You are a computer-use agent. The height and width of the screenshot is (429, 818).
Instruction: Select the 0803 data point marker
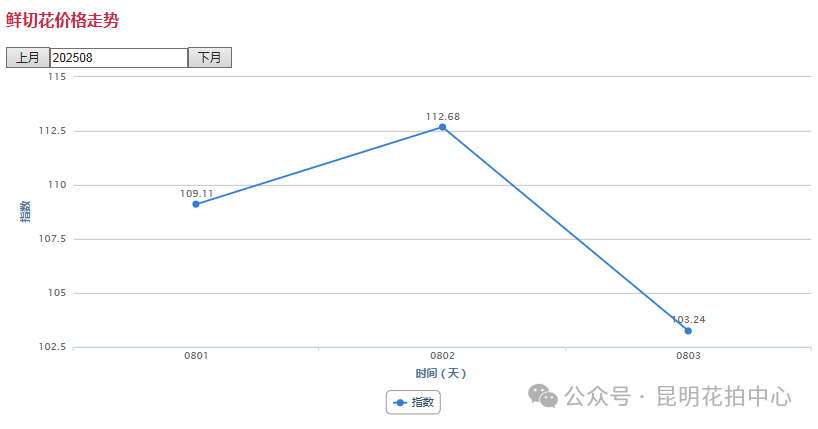point(688,331)
